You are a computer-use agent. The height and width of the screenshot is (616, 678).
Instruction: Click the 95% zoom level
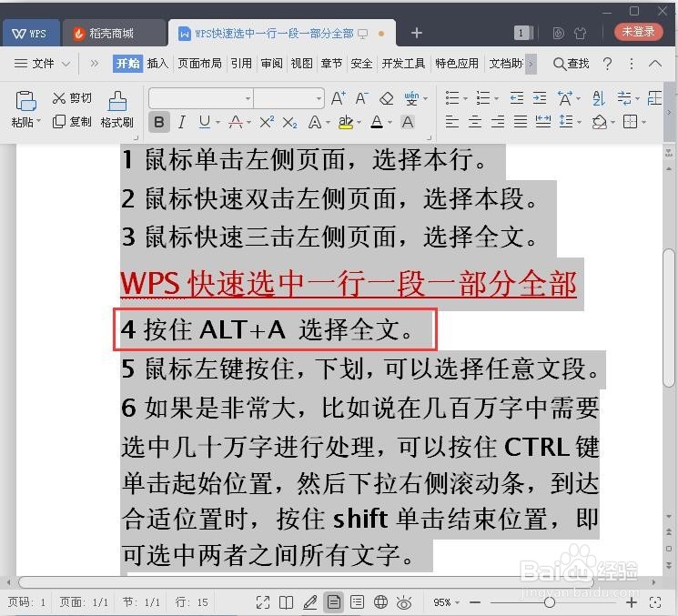pyautogui.click(x=442, y=602)
